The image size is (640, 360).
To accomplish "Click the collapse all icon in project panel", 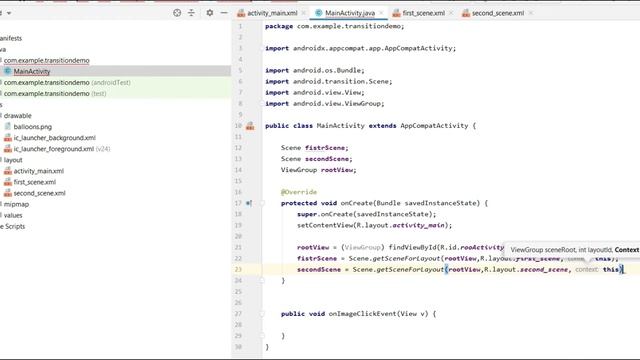I will click(191, 13).
